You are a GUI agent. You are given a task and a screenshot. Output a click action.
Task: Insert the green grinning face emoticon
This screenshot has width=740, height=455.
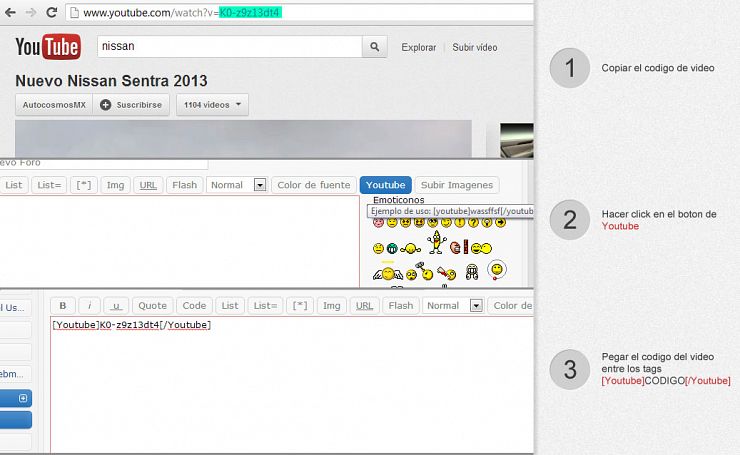tap(392, 248)
